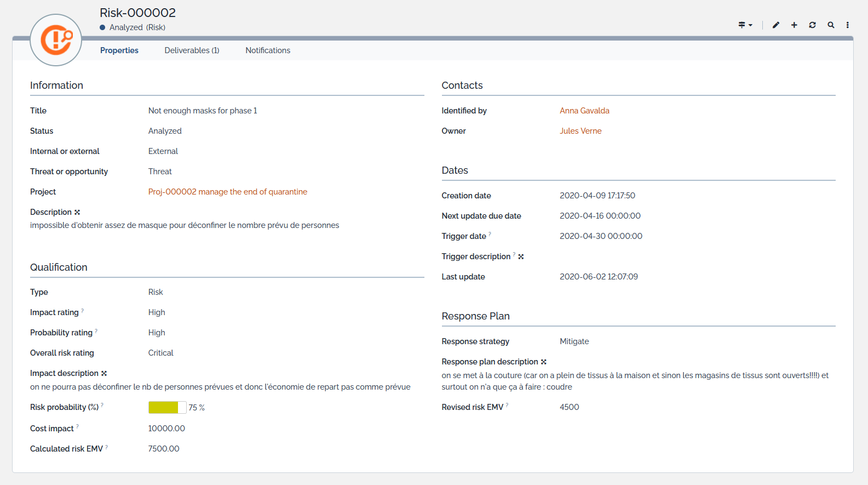Screen dimensions: 868x485
Task: Click the orange risk object icon
Action: tap(56, 40)
